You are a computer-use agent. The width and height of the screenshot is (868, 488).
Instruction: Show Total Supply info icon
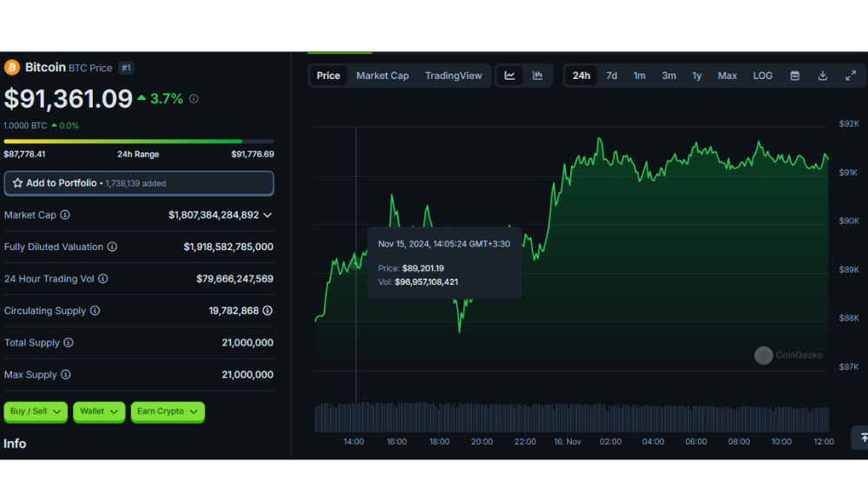coord(69,343)
